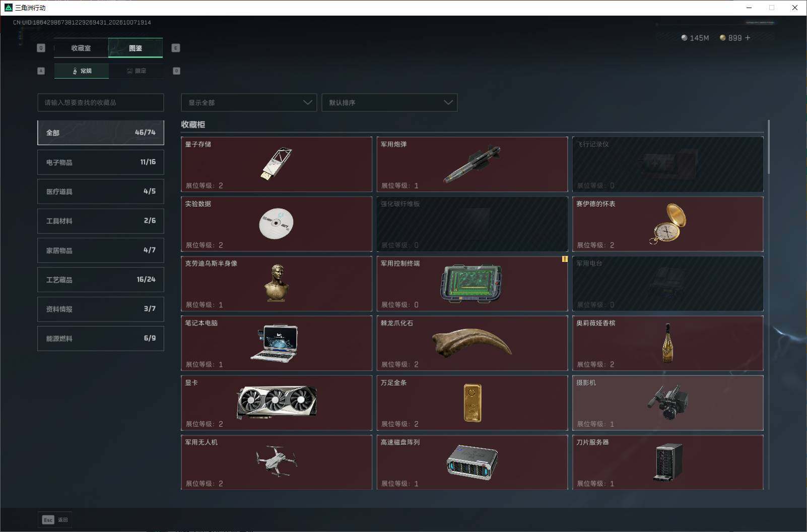Click the 高速磁盘阵列 disk array
The image size is (807, 532).
click(472, 462)
